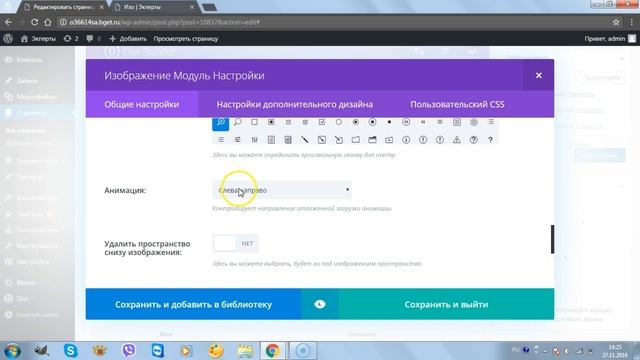Open Skype from the taskbar
This screenshot has width=640, height=360.
click(x=70, y=350)
